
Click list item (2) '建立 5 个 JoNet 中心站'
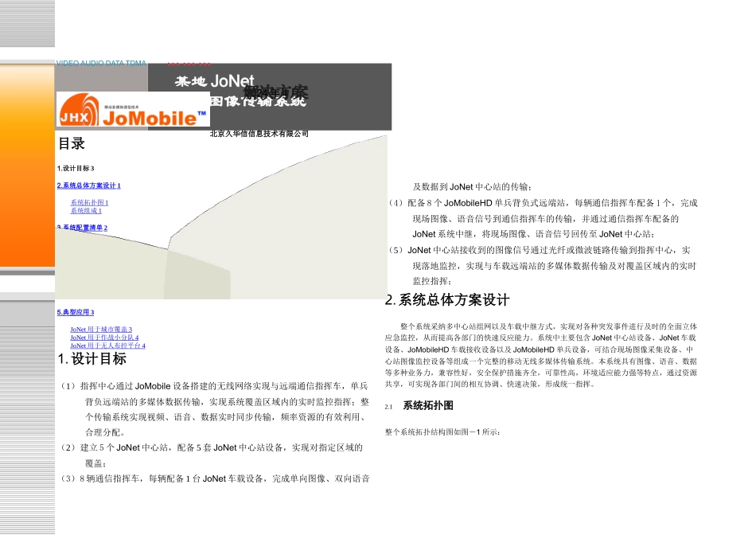[x=212, y=455]
